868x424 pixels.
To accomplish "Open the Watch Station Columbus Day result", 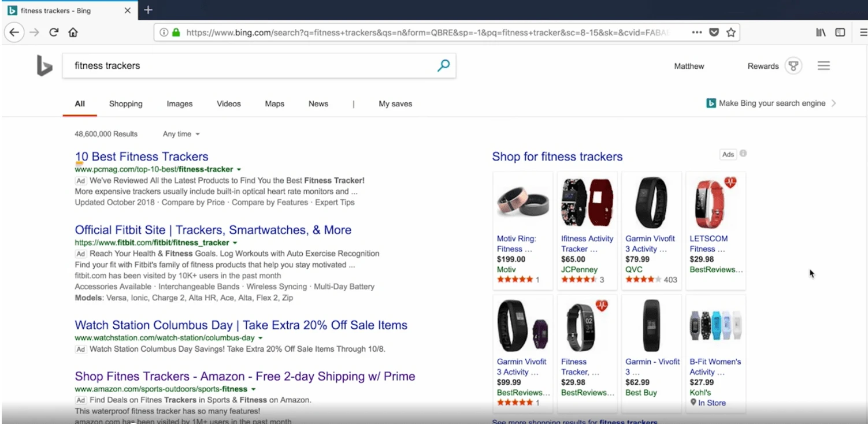I will point(241,325).
